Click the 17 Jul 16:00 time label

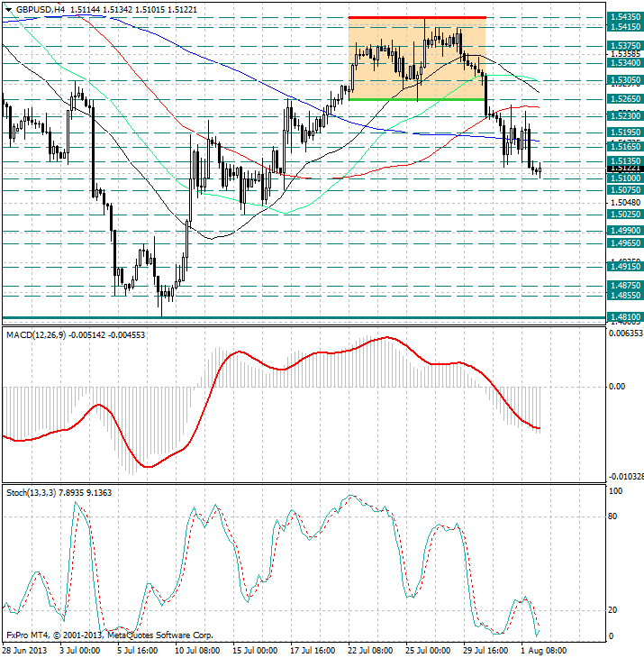(x=313, y=651)
